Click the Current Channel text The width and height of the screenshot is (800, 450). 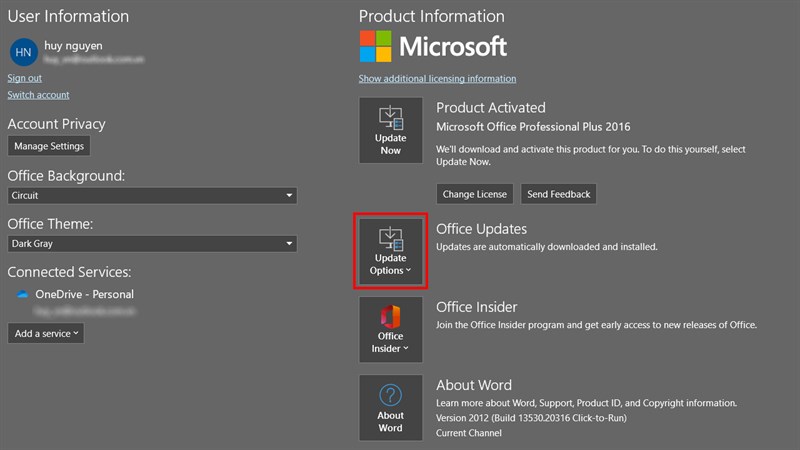point(468,433)
